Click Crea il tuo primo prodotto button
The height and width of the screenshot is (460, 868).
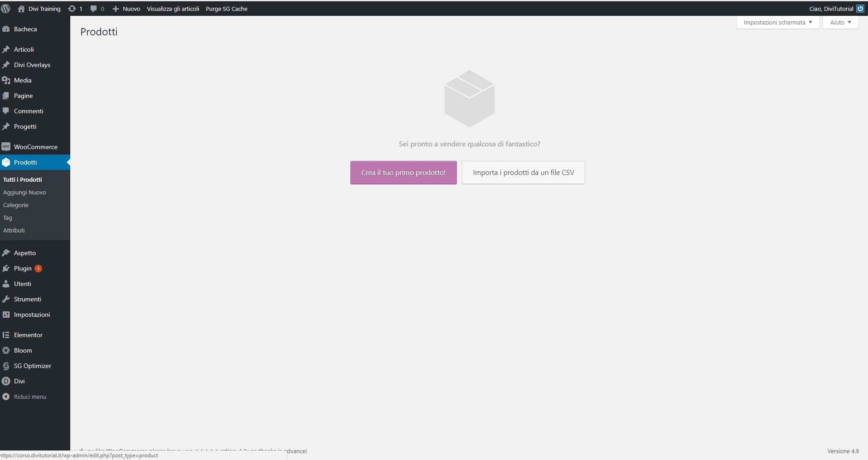click(403, 173)
